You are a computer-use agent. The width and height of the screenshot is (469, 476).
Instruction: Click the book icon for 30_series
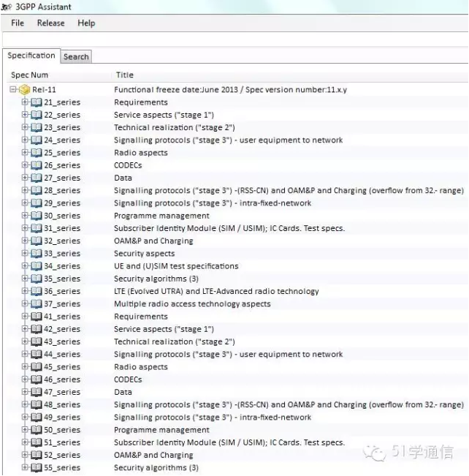pyautogui.click(x=37, y=216)
